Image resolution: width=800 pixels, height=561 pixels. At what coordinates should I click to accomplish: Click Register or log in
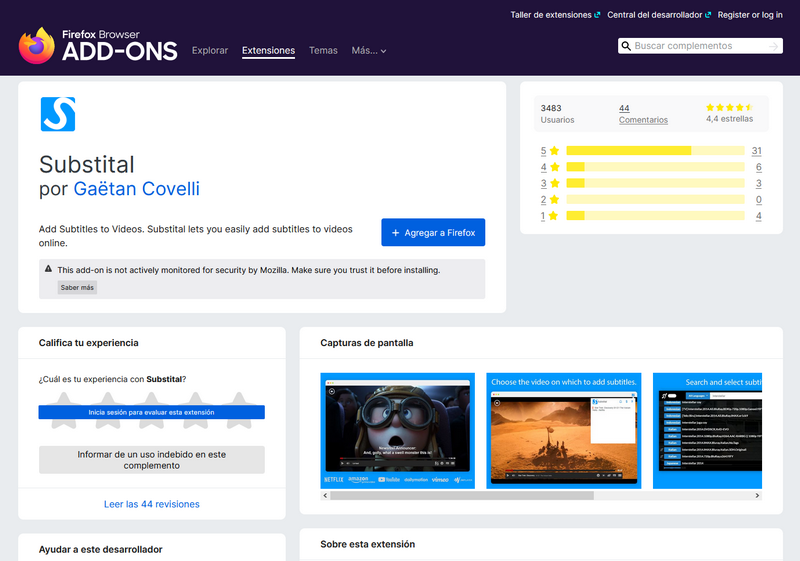(x=750, y=15)
